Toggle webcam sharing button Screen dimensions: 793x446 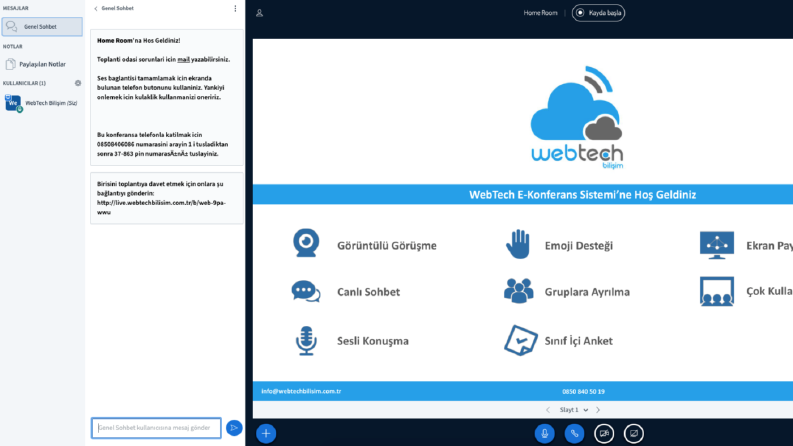pos(604,433)
